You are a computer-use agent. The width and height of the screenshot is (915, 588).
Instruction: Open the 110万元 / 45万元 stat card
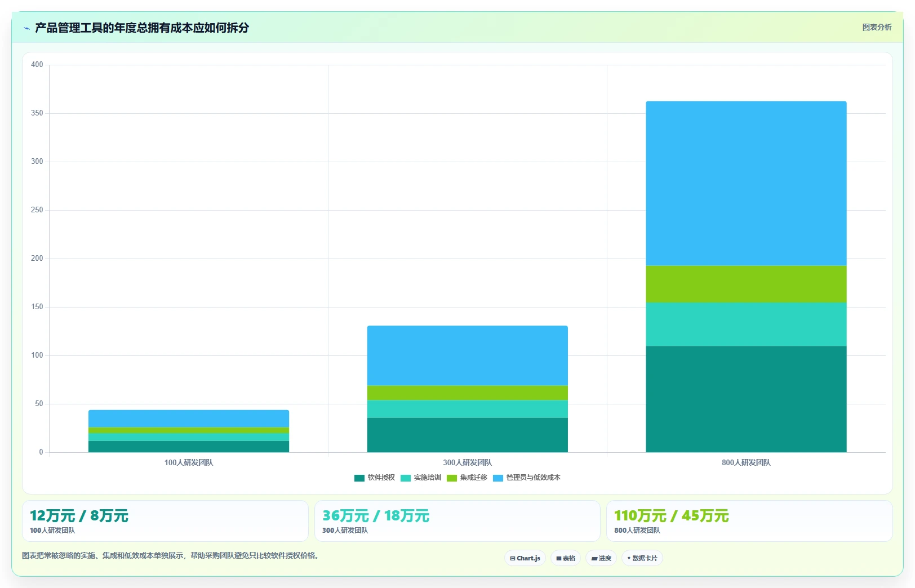pos(749,521)
